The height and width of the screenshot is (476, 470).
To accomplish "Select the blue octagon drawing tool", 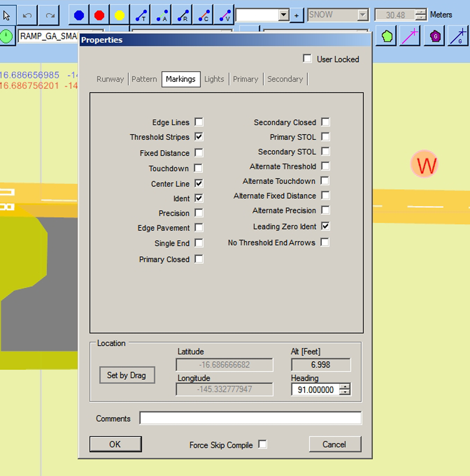I will [79, 15].
